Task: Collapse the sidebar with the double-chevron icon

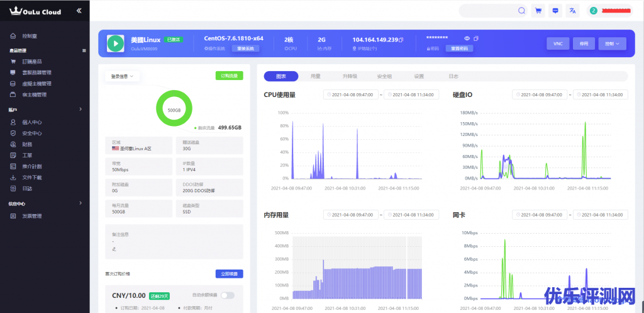Action: 79,11
